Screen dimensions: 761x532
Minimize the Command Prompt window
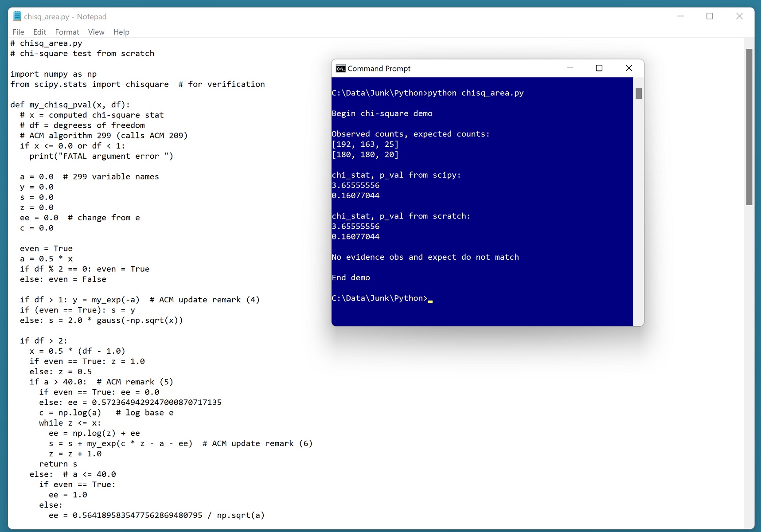coord(570,68)
